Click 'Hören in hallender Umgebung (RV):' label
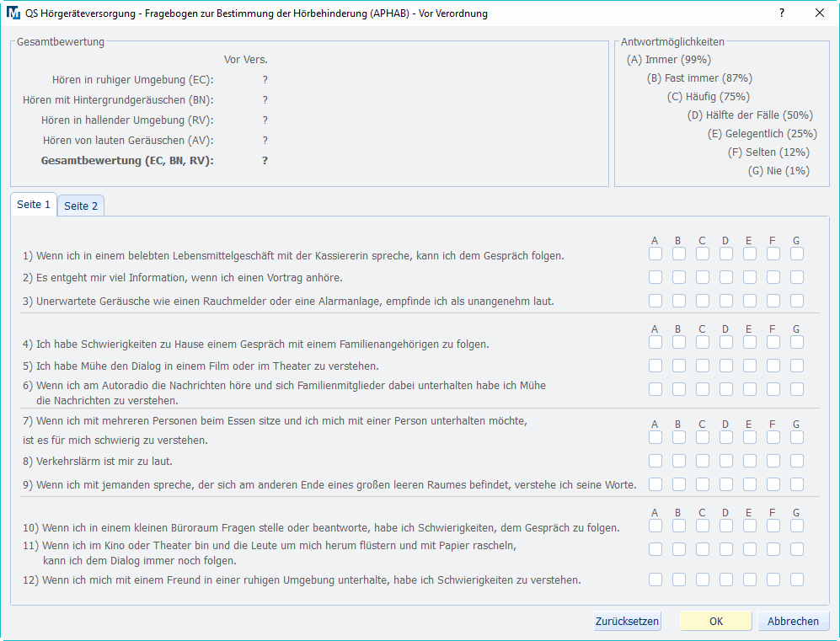Screen dimensions: 840x641 [127, 120]
